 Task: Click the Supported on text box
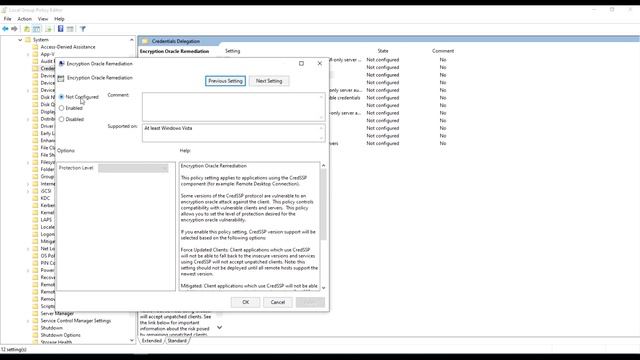(x=233, y=133)
